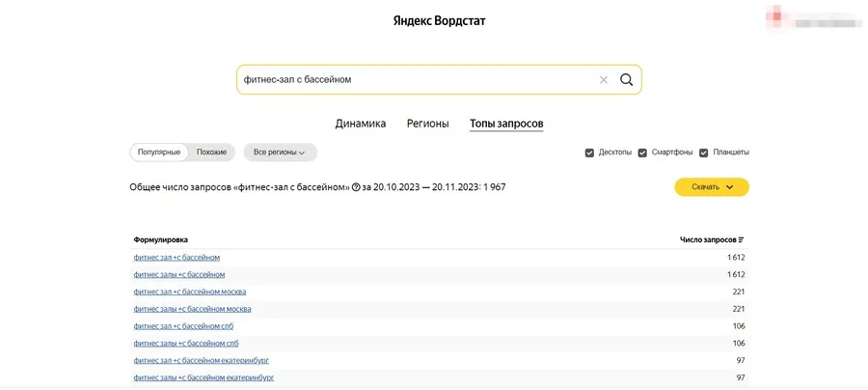
Task: Toggle the Десктопы checkbox
Action: [589, 153]
